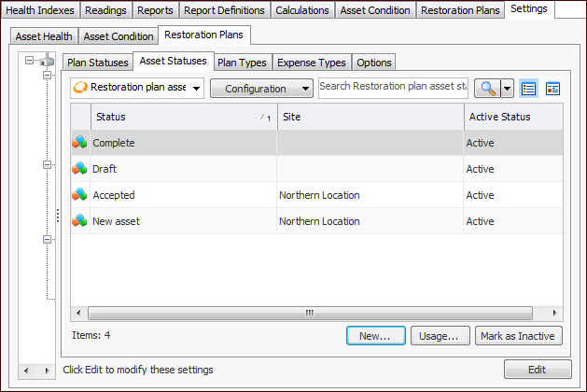
Task: Open the Configuration dropdown
Action: tap(261, 89)
